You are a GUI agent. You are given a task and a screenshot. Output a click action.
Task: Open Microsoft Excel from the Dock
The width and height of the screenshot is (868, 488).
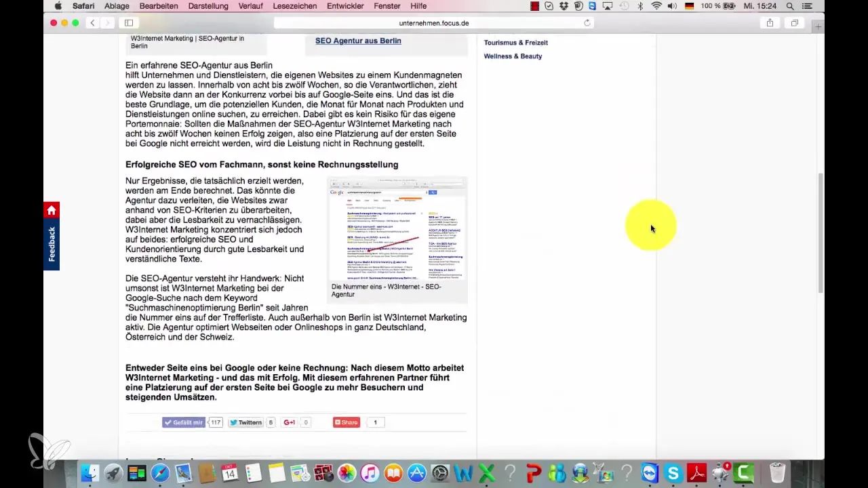coord(486,472)
